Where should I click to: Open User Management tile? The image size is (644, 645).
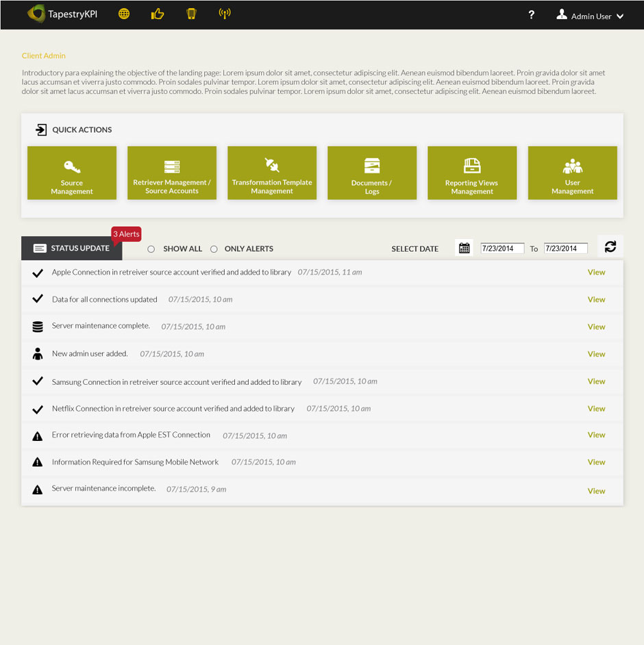point(572,173)
